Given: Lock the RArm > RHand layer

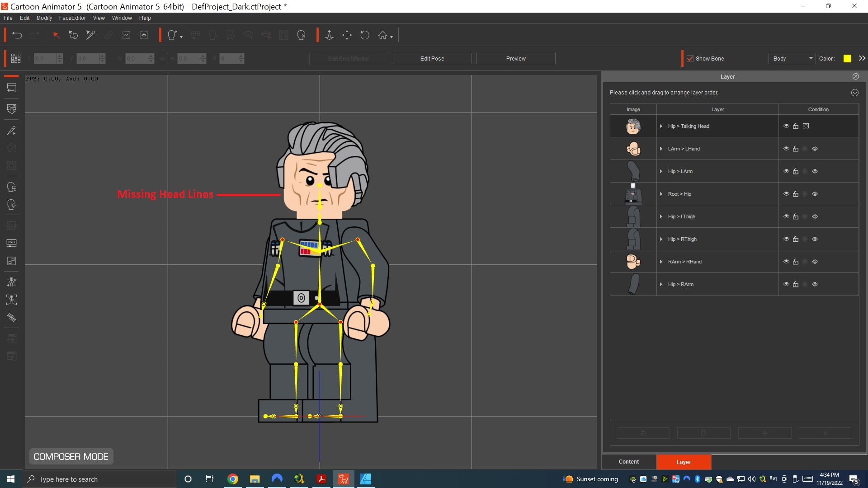Looking at the screenshot, I should coord(796,262).
